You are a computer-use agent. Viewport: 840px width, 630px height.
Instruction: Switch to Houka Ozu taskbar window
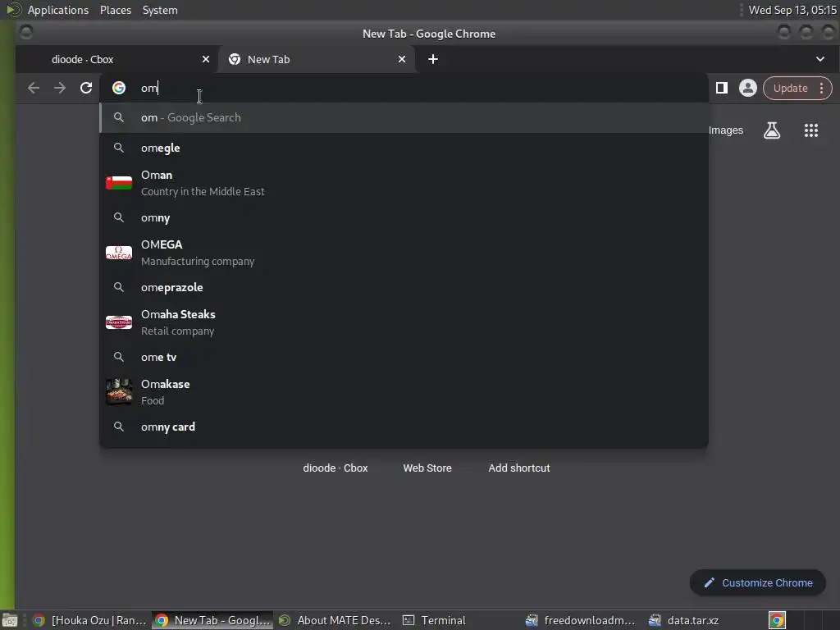click(89, 620)
